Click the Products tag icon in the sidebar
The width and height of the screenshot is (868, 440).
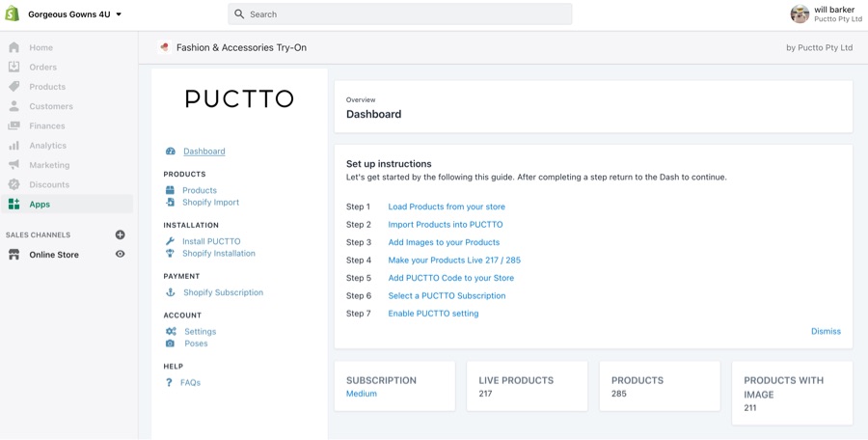(x=14, y=87)
